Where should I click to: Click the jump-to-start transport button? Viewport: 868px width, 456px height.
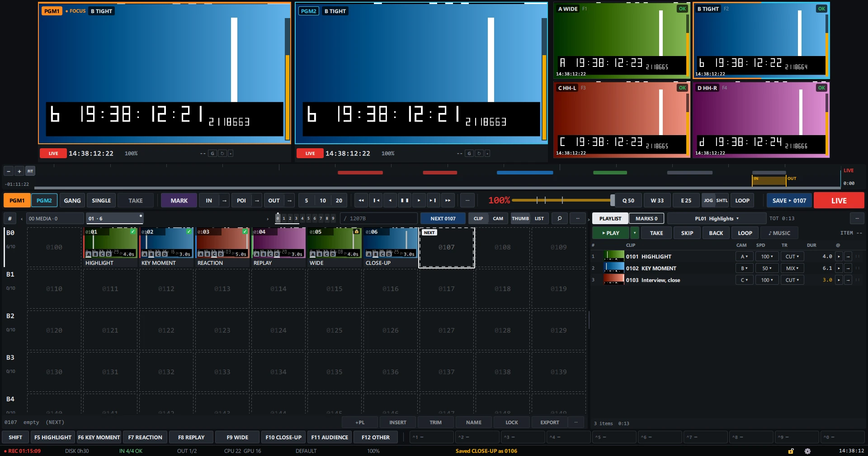[x=375, y=201]
